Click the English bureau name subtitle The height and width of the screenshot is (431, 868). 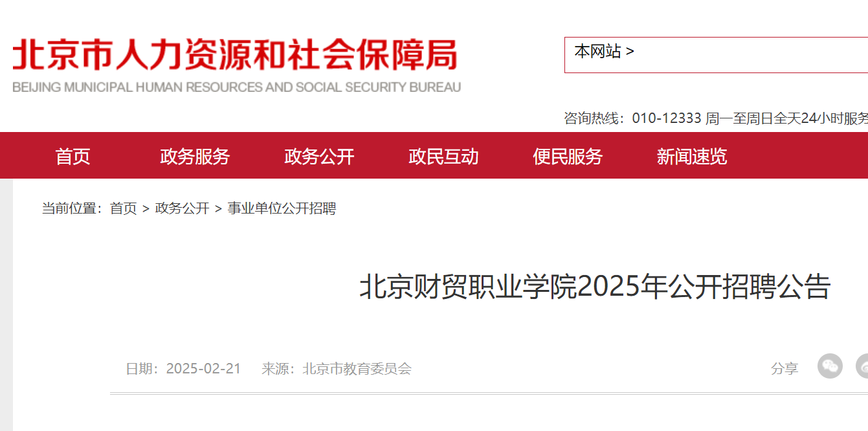coord(236,87)
